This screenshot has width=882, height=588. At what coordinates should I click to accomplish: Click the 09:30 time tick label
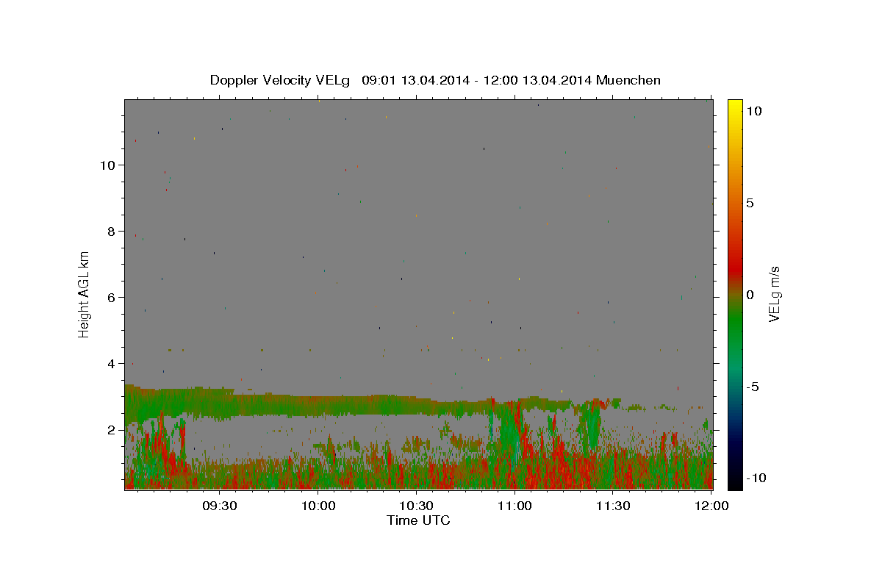[x=220, y=506]
